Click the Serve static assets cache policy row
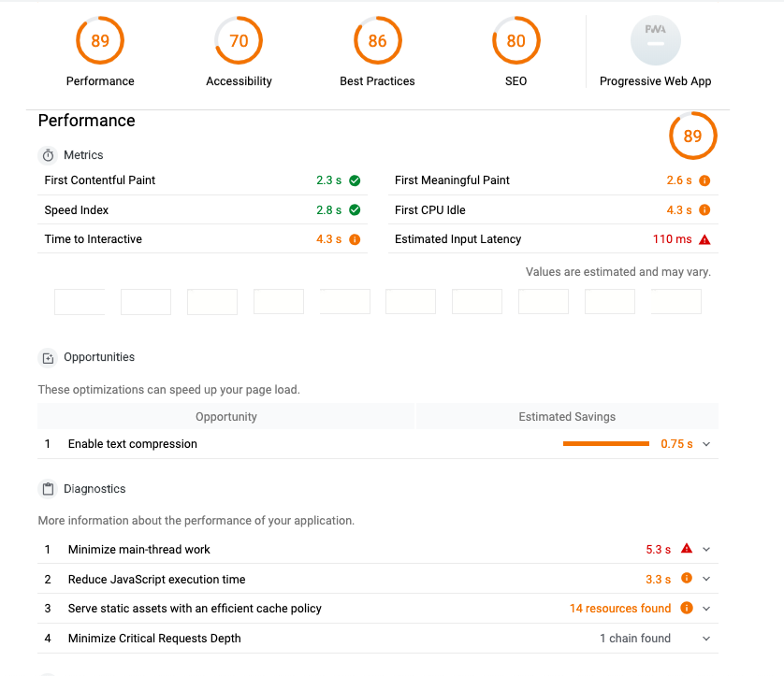The width and height of the screenshot is (784, 676). pos(195,609)
